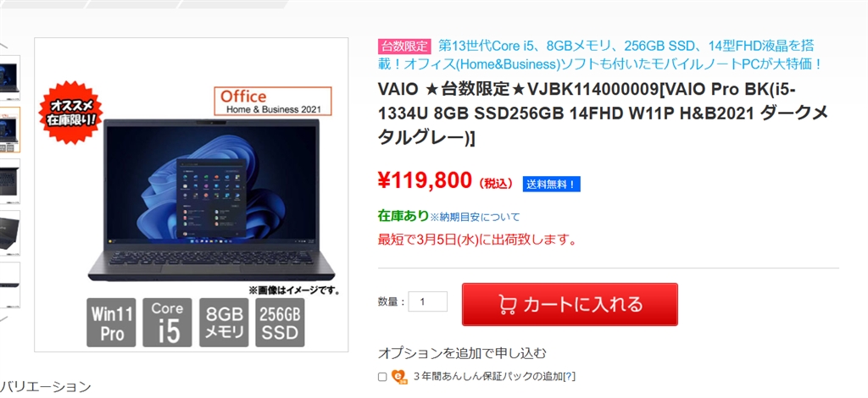The height and width of the screenshot is (398, 868).
Task: Focus the 数量 quantity input field
Action: click(428, 301)
